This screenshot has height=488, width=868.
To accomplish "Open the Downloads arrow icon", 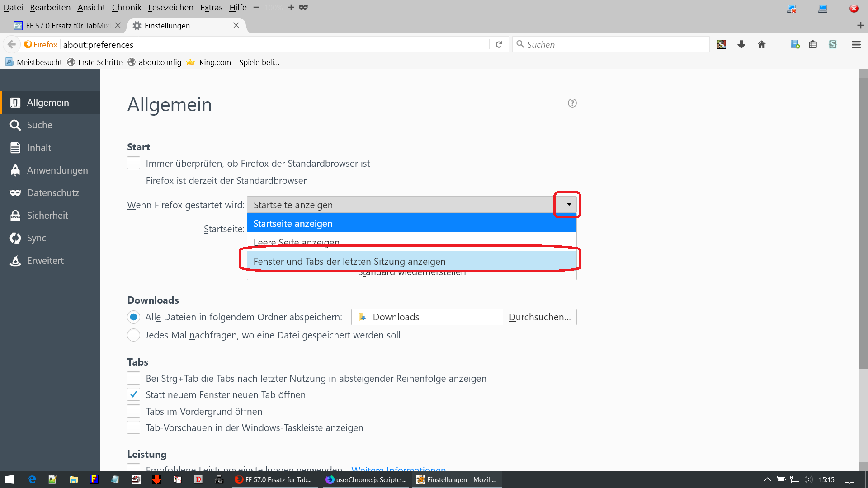I will [741, 44].
